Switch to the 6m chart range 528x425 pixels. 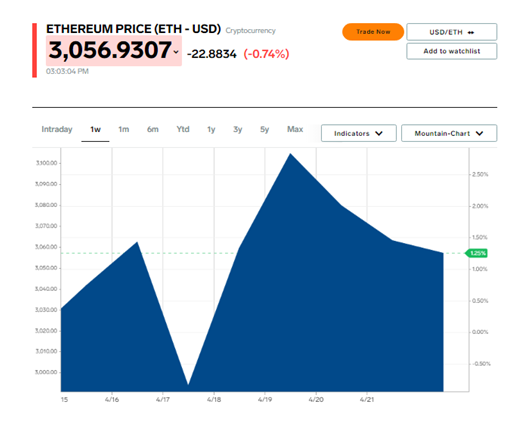153,129
